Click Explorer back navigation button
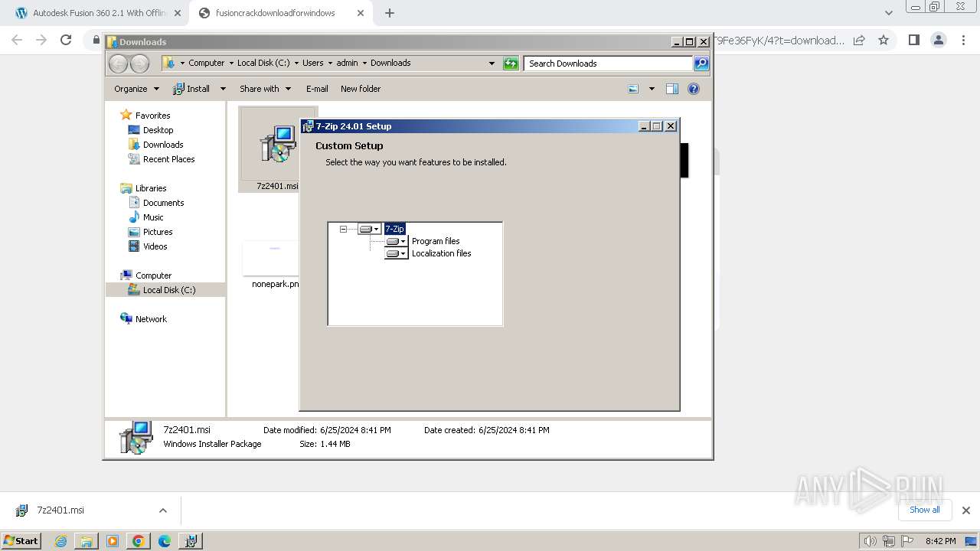The image size is (980, 551). tap(118, 64)
